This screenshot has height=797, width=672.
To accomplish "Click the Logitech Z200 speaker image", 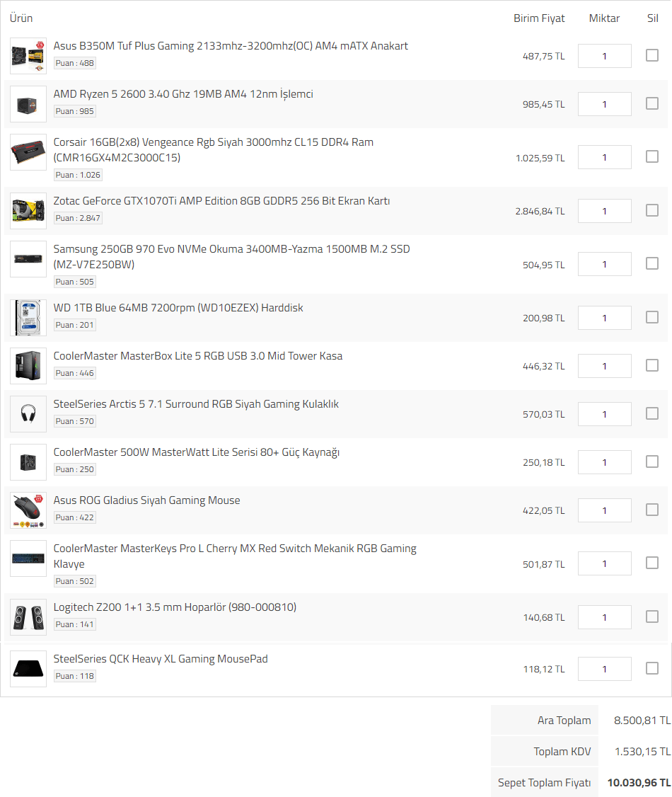I will [x=28, y=617].
